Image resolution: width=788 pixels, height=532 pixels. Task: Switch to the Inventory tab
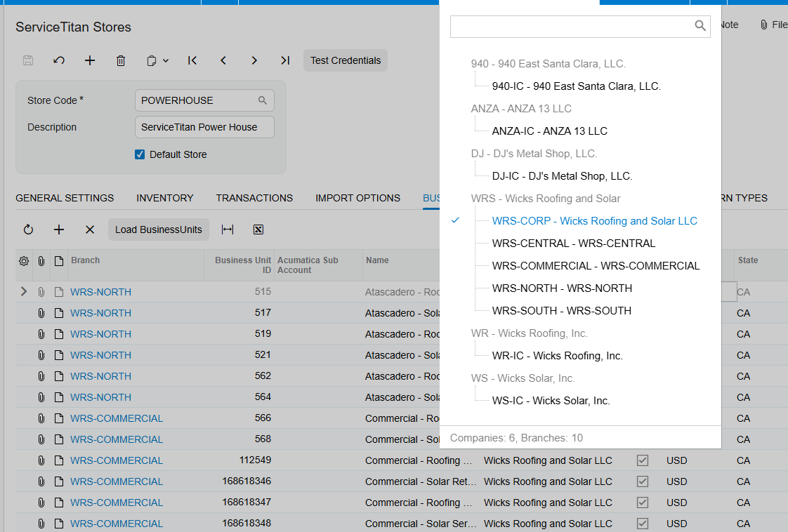point(165,198)
